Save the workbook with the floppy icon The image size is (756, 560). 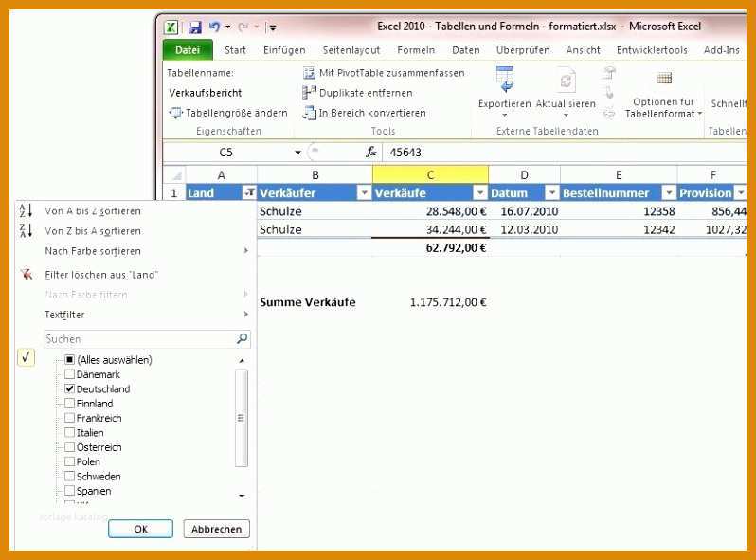[x=195, y=27]
